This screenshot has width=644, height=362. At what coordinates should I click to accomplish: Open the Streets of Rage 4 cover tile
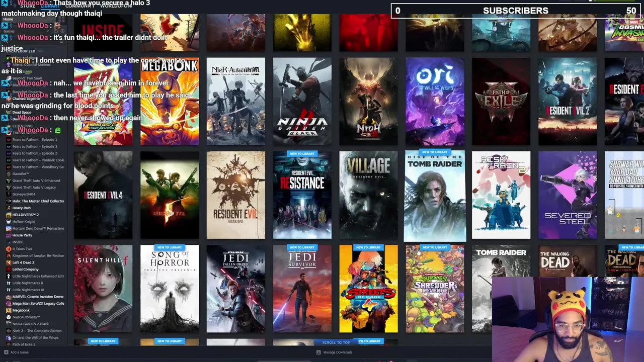pos(368,289)
